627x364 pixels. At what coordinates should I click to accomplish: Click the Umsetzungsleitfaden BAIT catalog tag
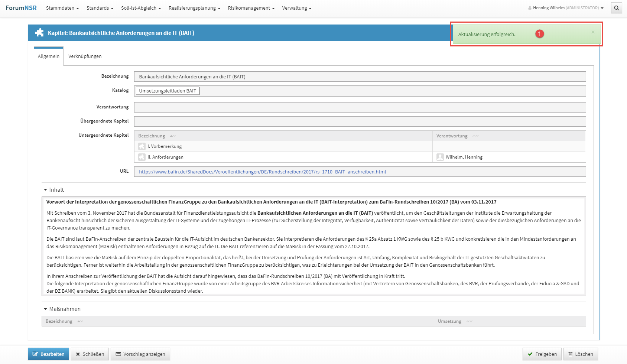[168, 91]
